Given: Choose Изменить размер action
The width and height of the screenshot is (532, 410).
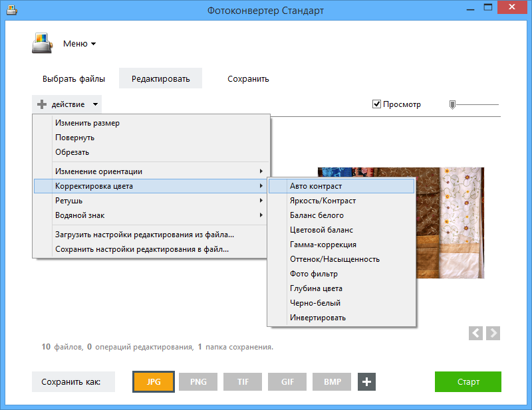Looking at the screenshot, I should 152,123.
